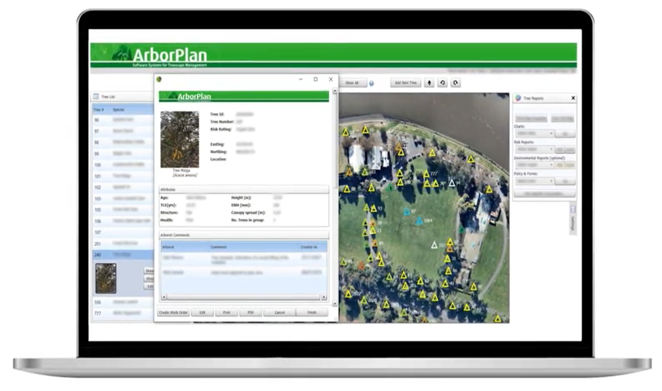
Task: Select tree row 240 in Tree List
Action: point(123,255)
